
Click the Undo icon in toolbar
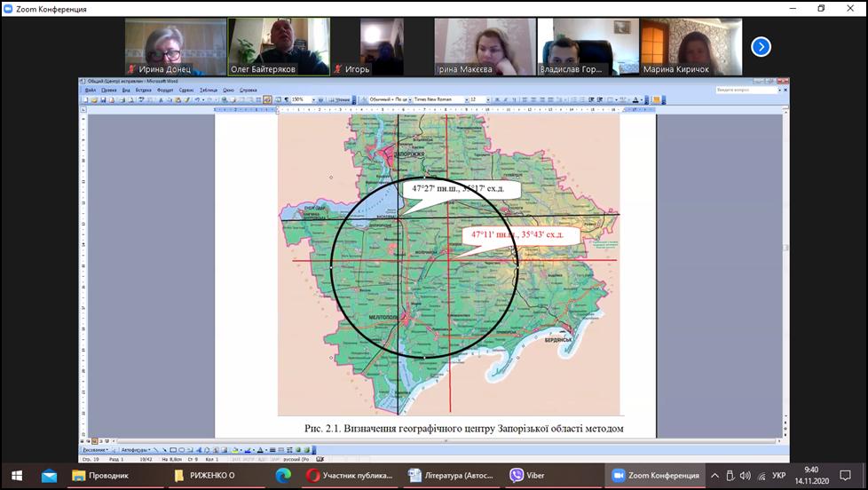(196, 100)
